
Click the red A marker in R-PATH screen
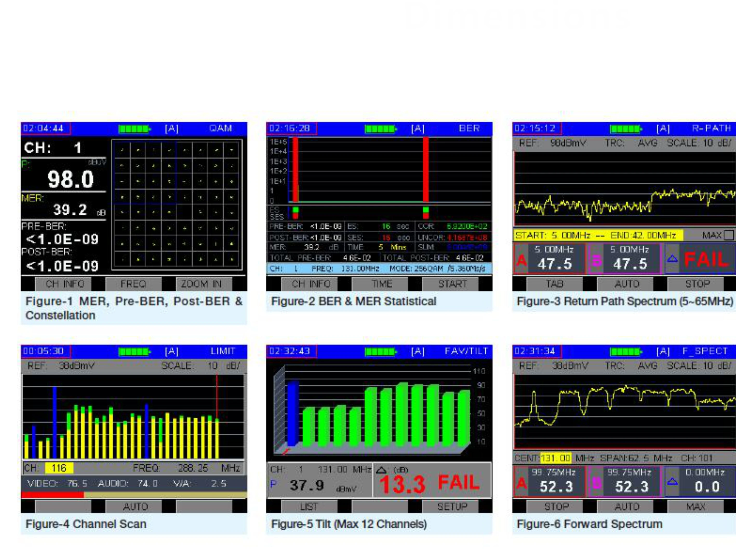pyautogui.click(x=521, y=261)
